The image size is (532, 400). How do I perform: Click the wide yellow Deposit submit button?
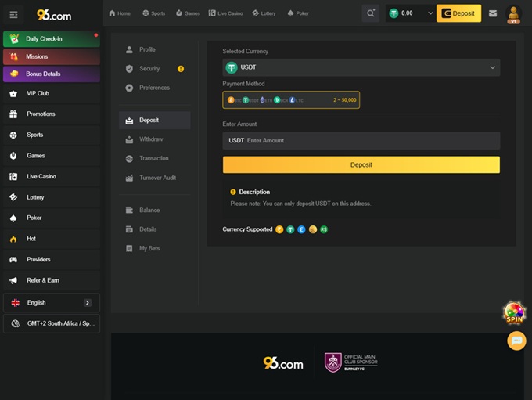click(361, 165)
